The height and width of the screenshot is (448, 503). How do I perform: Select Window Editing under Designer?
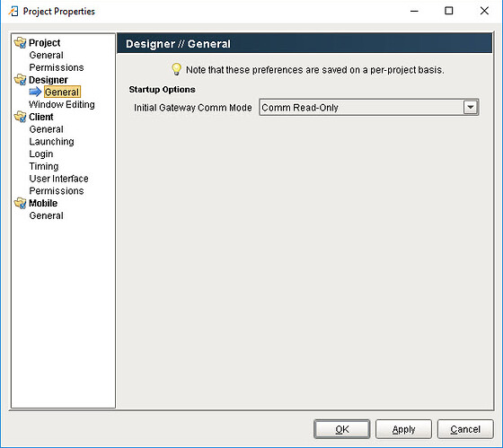(62, 104)
